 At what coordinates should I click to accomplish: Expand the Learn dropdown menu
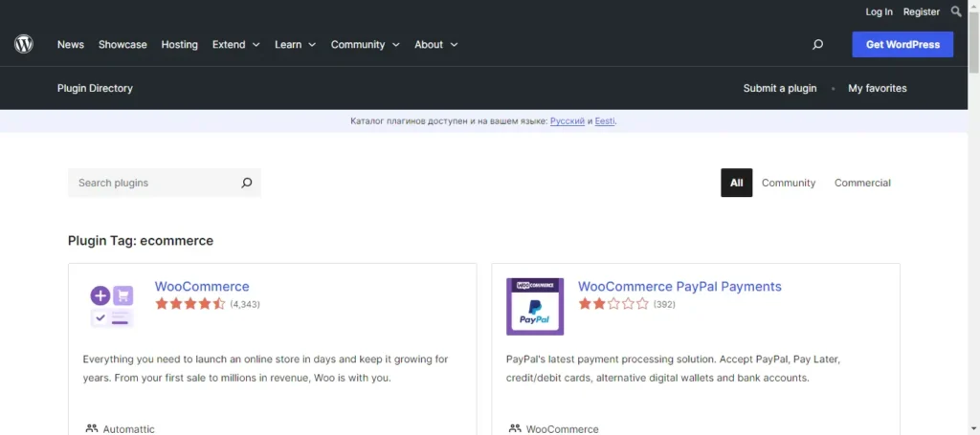pyautogui.click(x=295, y=44)
